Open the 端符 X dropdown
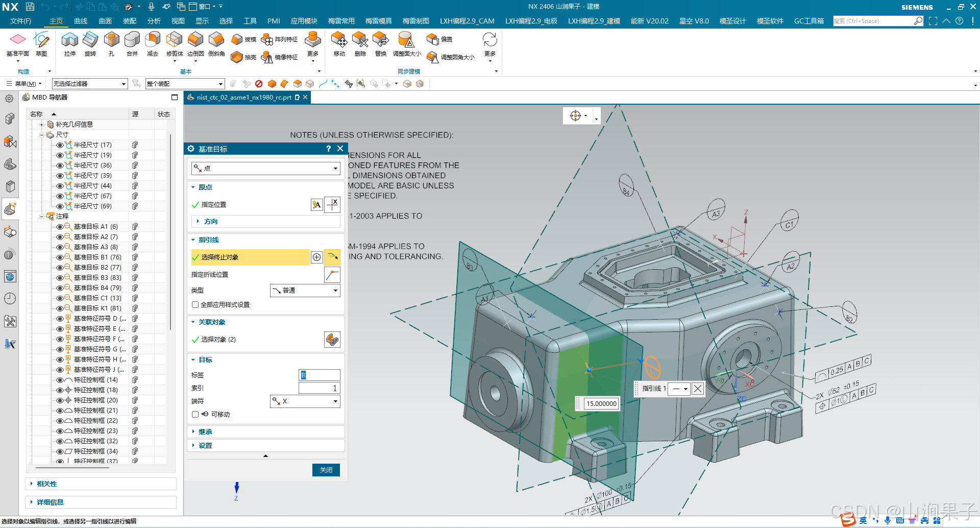Viewport: 980px width, 528px height. click(x=305, y=401)
